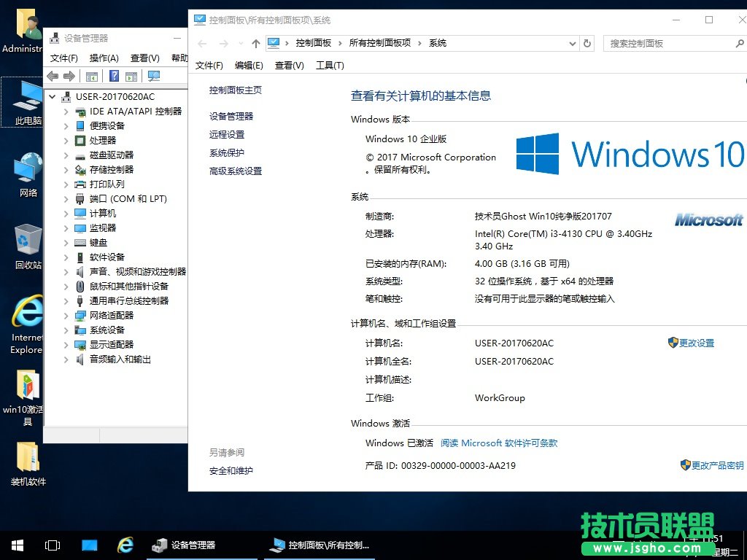Select the 通用串行总线控制器 category

129,301
